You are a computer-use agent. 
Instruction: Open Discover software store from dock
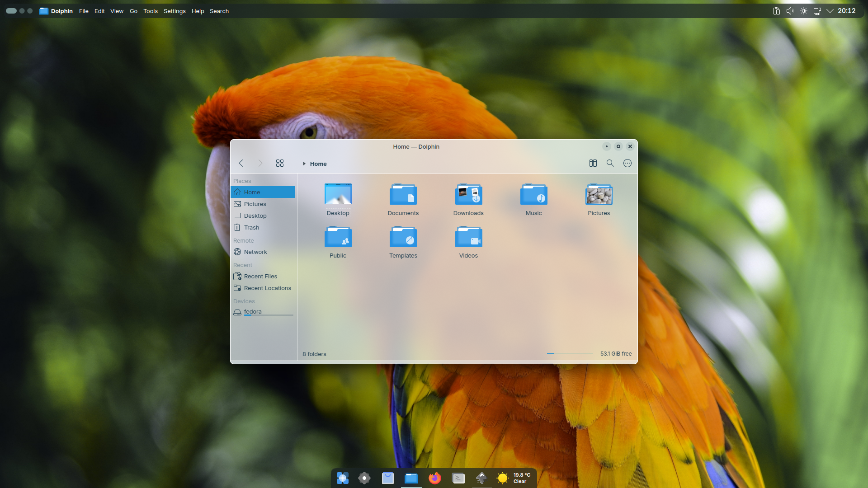pyautogui.click(x=388, y=478)
